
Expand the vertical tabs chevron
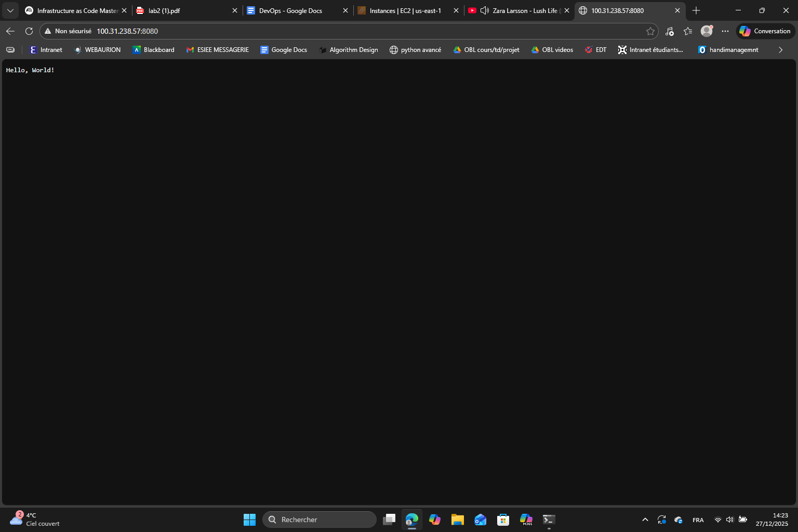[10, 10]
